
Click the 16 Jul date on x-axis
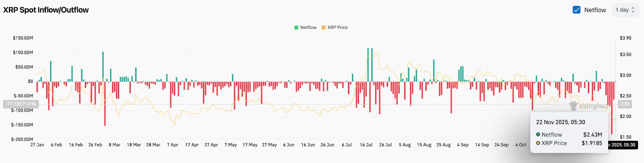366,145
